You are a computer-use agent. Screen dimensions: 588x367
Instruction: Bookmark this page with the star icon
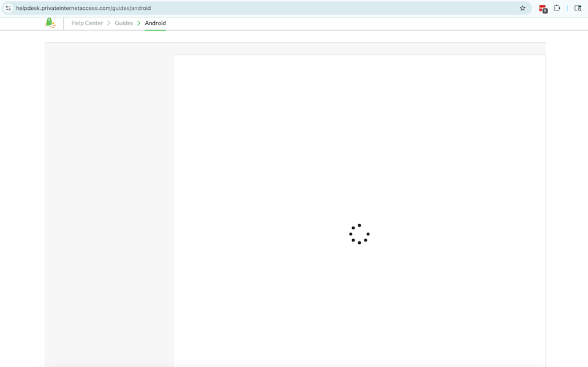point(522,8)
